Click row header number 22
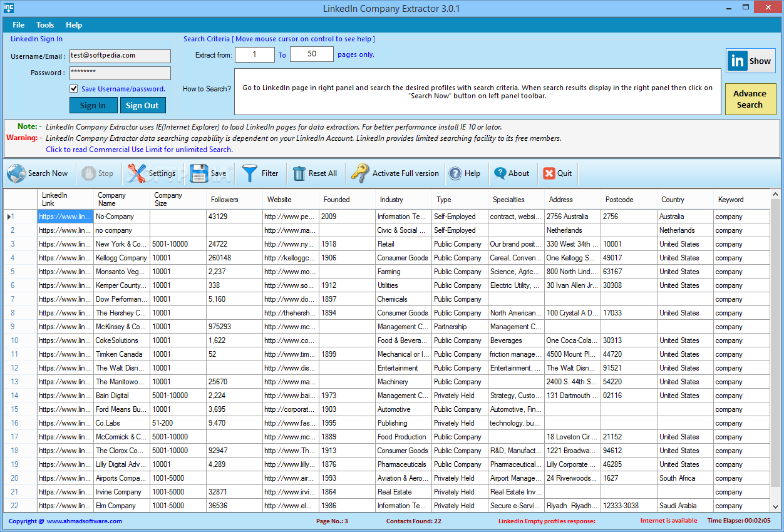The height and width of the screenshot is (532, 784). click(x=20, y=506)
